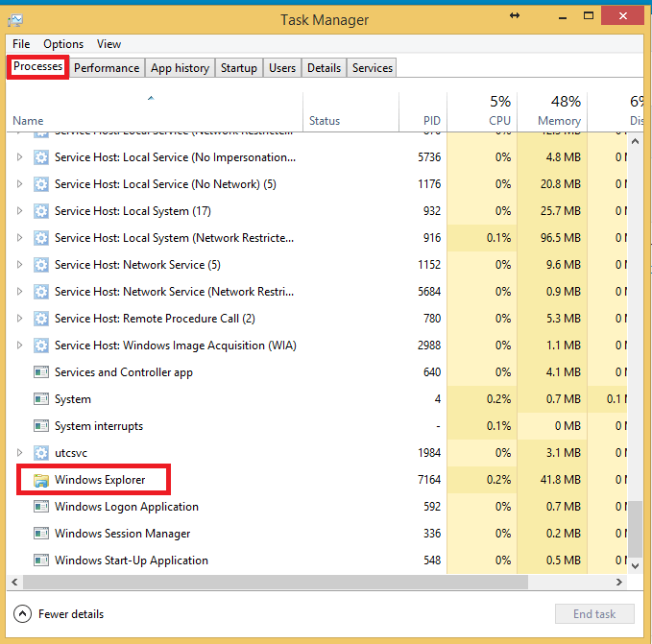Expand Service Host: Local Service (No Network) (5)

click(19, 184)
